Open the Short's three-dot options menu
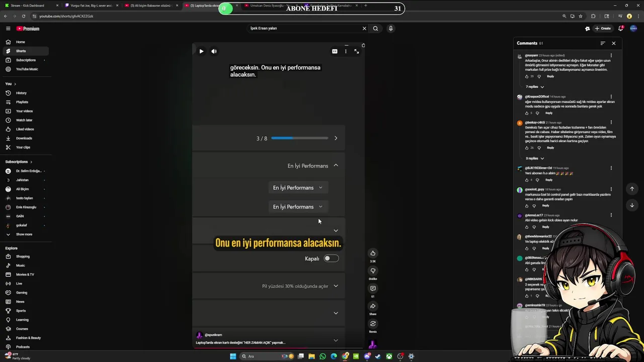Image resolution: width=644 pixels, height=362 pixels. click(x=346, y=51)
